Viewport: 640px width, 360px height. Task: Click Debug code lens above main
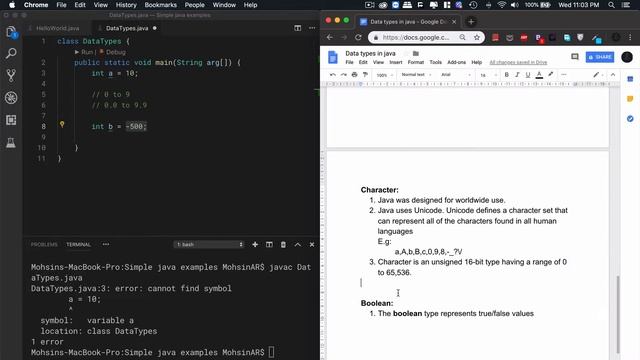tap(113, 52)
